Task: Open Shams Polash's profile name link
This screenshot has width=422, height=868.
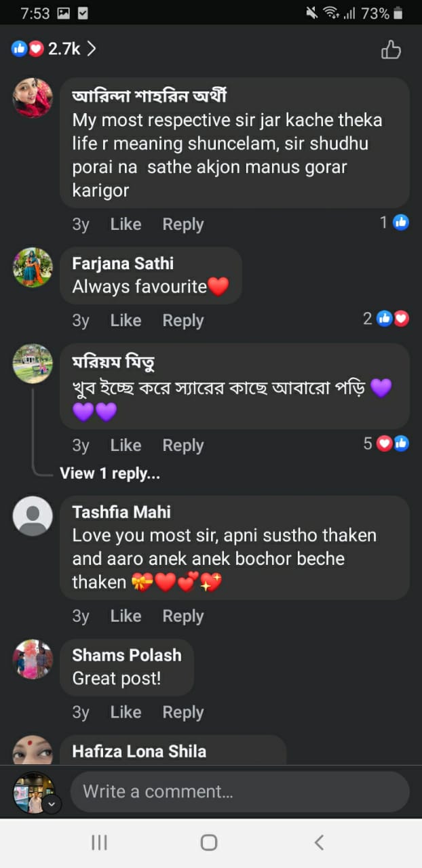Action: click(x=127, y=655)
